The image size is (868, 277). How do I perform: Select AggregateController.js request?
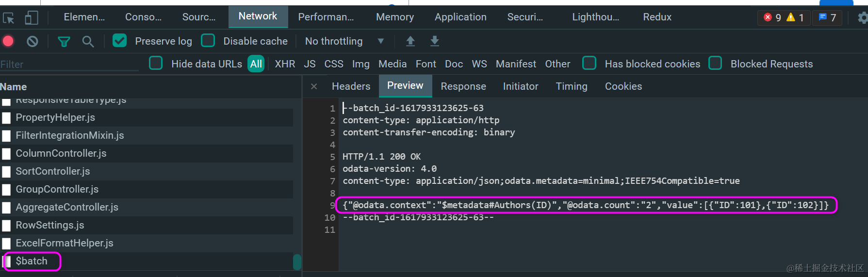pyautogui.click(x=147, y=208)
